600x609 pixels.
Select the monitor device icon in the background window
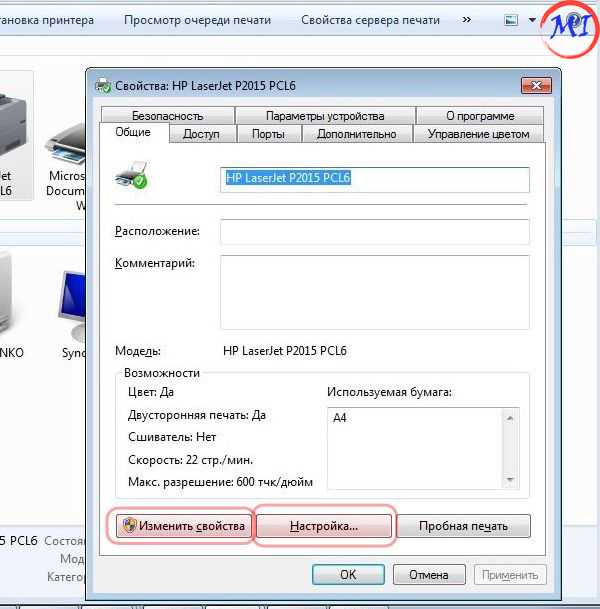pos(72,305)
